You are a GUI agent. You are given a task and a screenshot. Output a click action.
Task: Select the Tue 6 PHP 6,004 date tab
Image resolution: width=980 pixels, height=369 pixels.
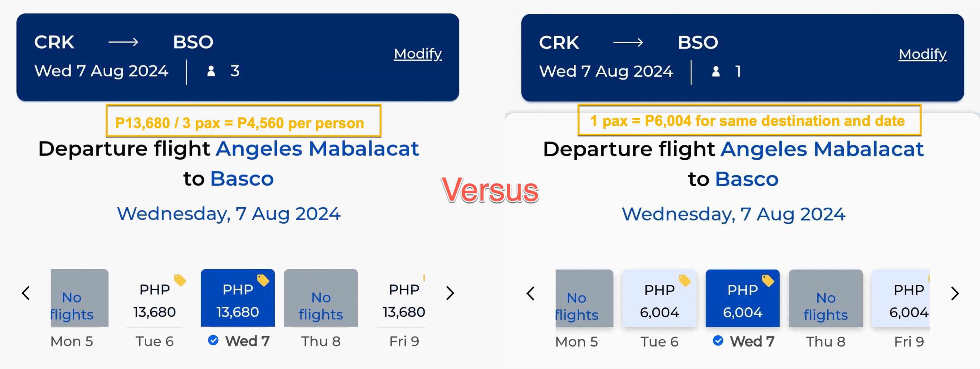pos(659,301)
